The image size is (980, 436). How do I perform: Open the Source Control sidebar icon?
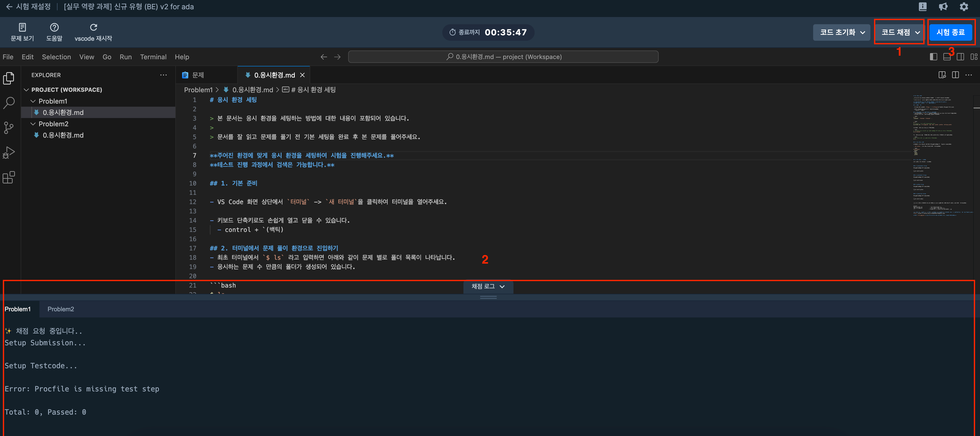[9, 127]
